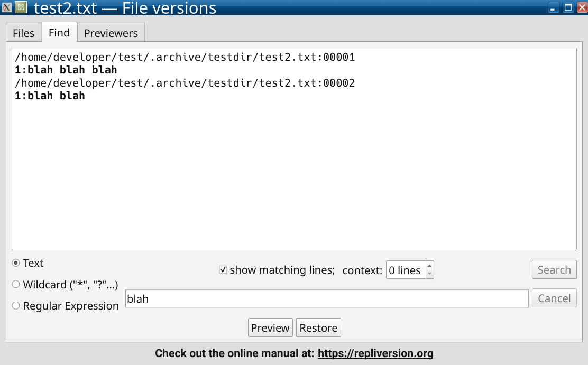Click the search text field containing blah
Screen dimensions: 588x365
tap(327, 299)
